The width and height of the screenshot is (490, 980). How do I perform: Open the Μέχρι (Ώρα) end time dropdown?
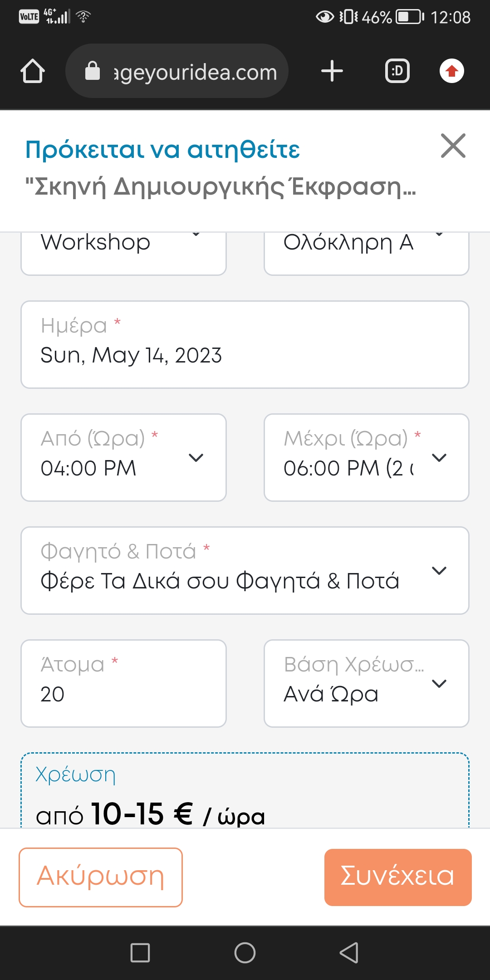366,457
